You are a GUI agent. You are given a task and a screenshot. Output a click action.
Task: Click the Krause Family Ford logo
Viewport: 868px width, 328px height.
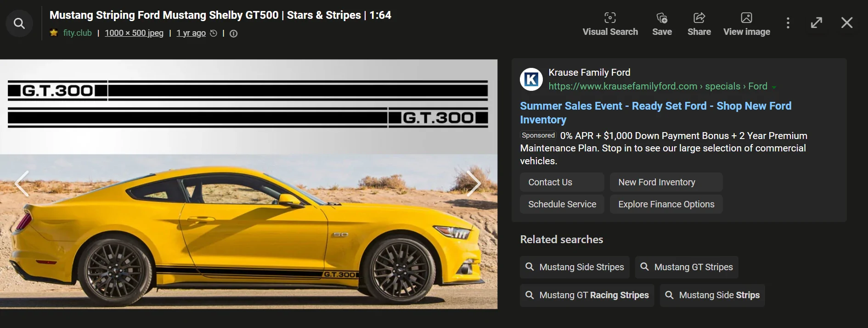[x=531, y=79]
